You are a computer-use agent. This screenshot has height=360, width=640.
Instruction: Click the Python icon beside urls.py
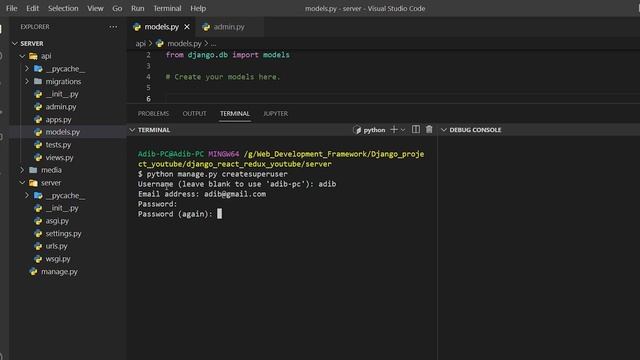click(x=38, y=246)
